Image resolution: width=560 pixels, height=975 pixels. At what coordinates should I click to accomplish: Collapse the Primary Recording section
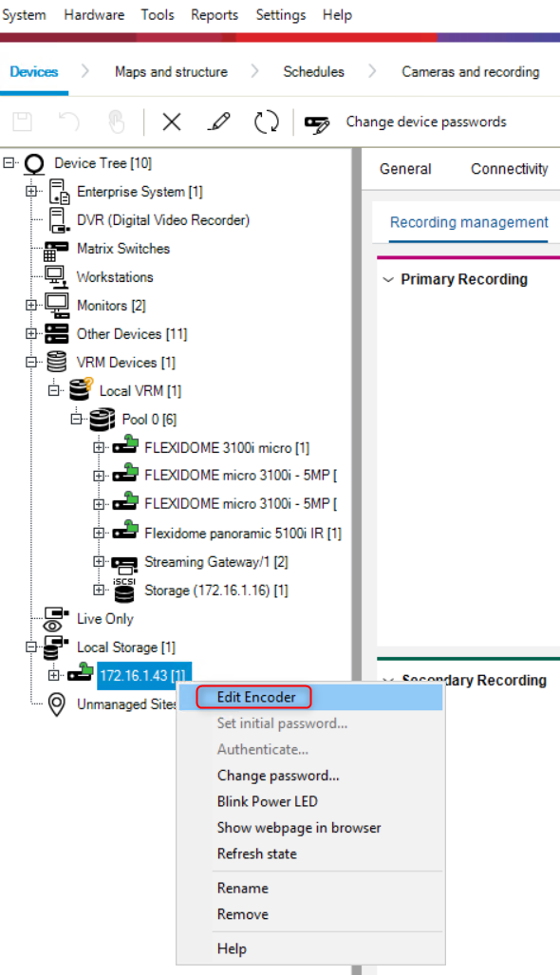click(388, 280)
